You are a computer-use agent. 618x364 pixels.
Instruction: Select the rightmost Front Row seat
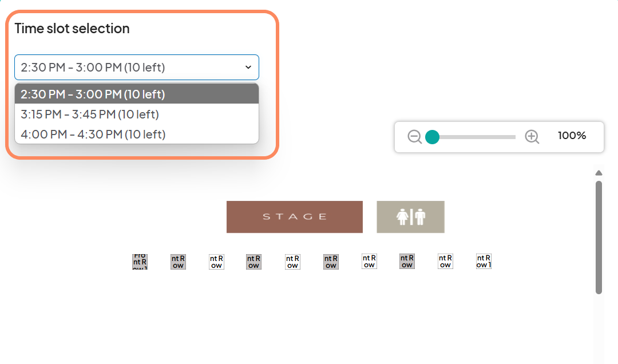pyautogui.click(x=484, y=262)
